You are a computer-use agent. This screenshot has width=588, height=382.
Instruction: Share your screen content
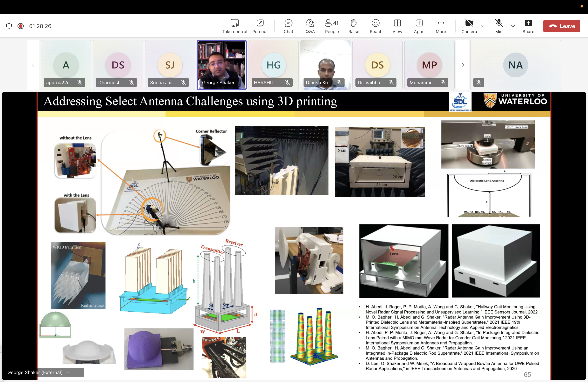point(528,26)
